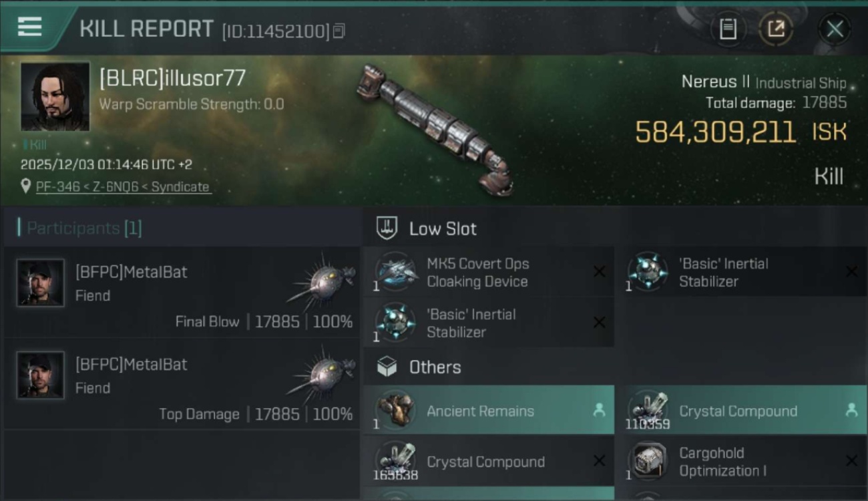Open MetalBat's Final Blow portrait
Viewport: 868px width, 501px height.
pos(41,283)
